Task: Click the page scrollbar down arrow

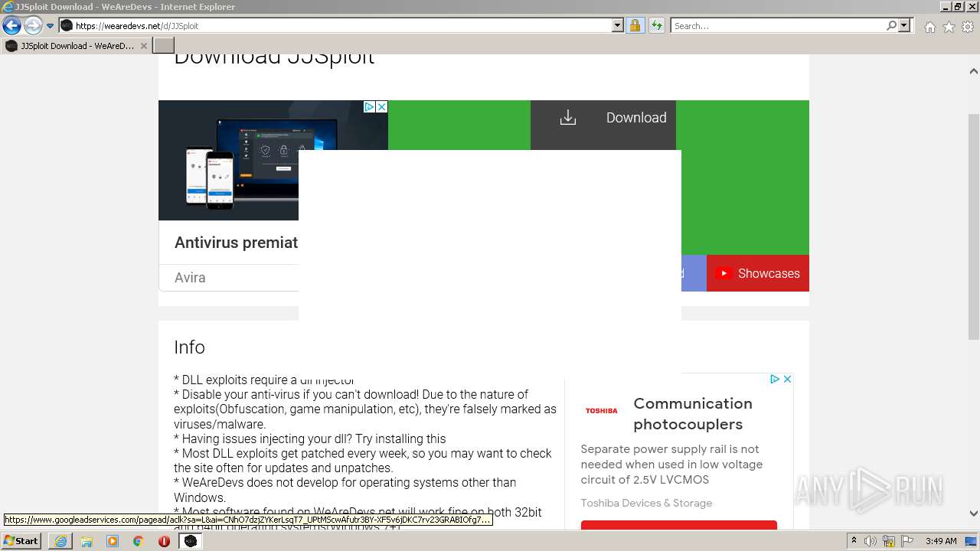Action: pos(973,514)
